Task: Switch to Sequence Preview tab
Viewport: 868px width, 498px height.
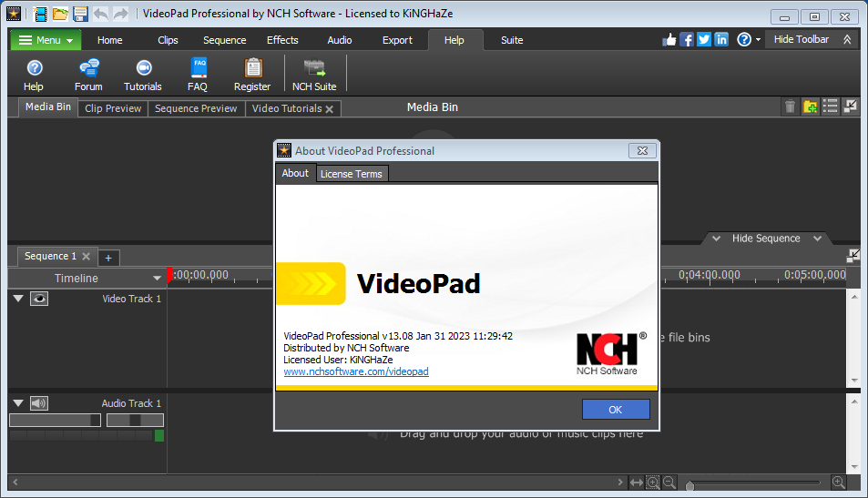Action: 196,108
